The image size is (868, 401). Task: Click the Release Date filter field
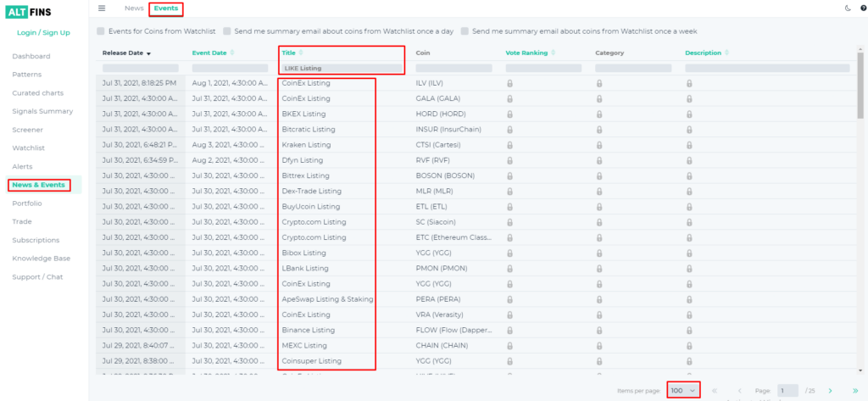click(x=141, y=68)
